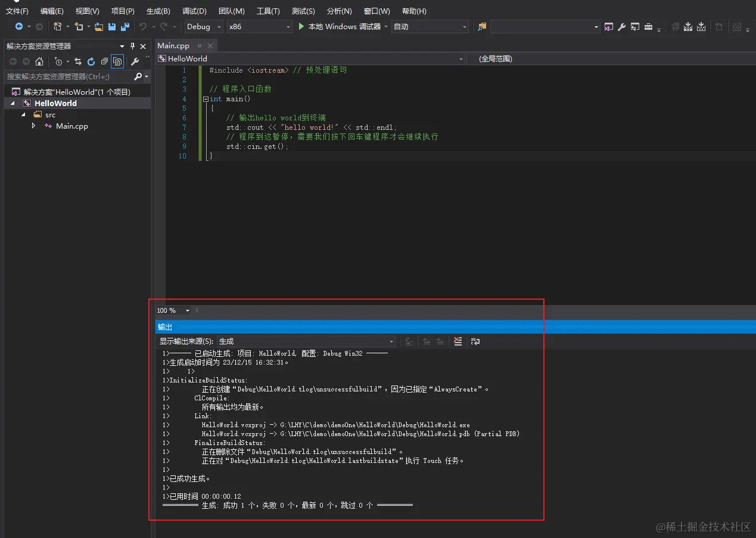The height and width of the screenshot is (538, 756).
Task: Click the save all icon
Action: [x=125, y=26]
